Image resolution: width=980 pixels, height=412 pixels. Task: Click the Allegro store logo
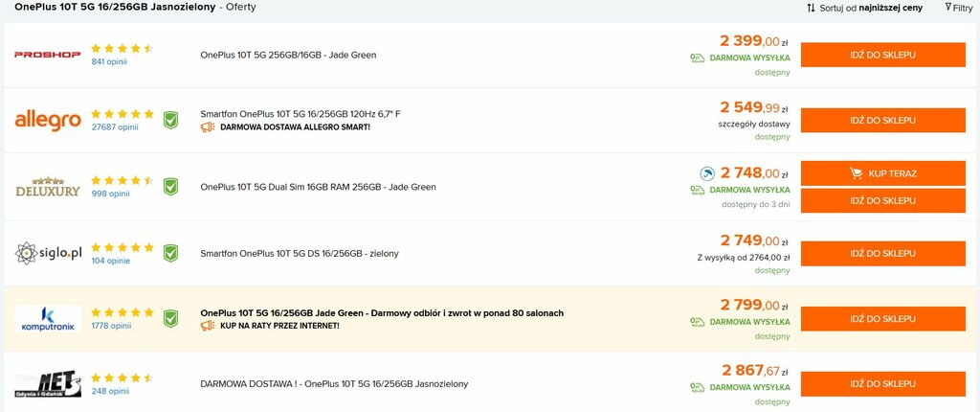click(x=48, y=120)
